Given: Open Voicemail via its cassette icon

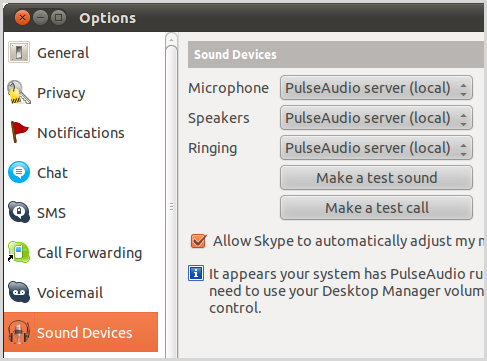Looking at the screenshot, I should (19, 292).
